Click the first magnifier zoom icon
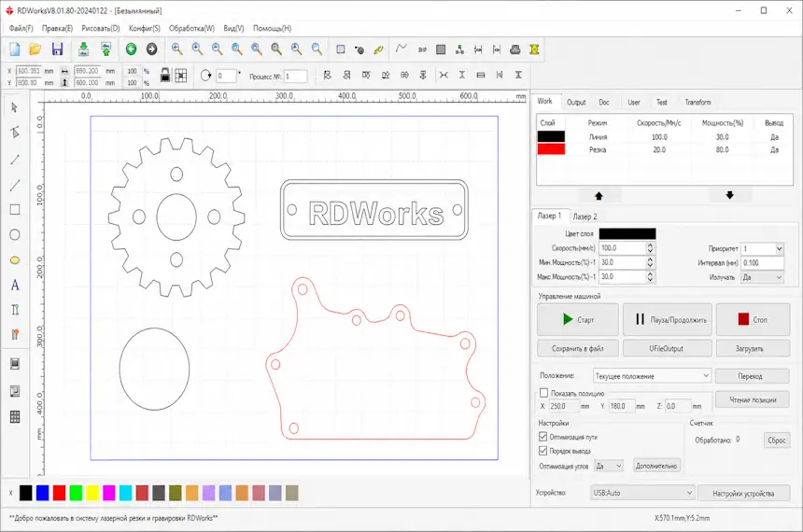Image resolution: width=803 pixels, height=532 pixels. (177, 49)
